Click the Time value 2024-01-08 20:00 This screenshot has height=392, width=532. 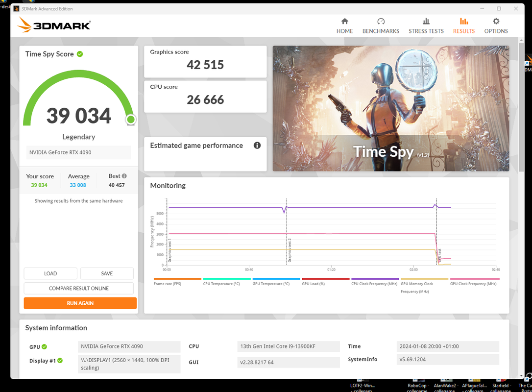(x=448, y=346)
